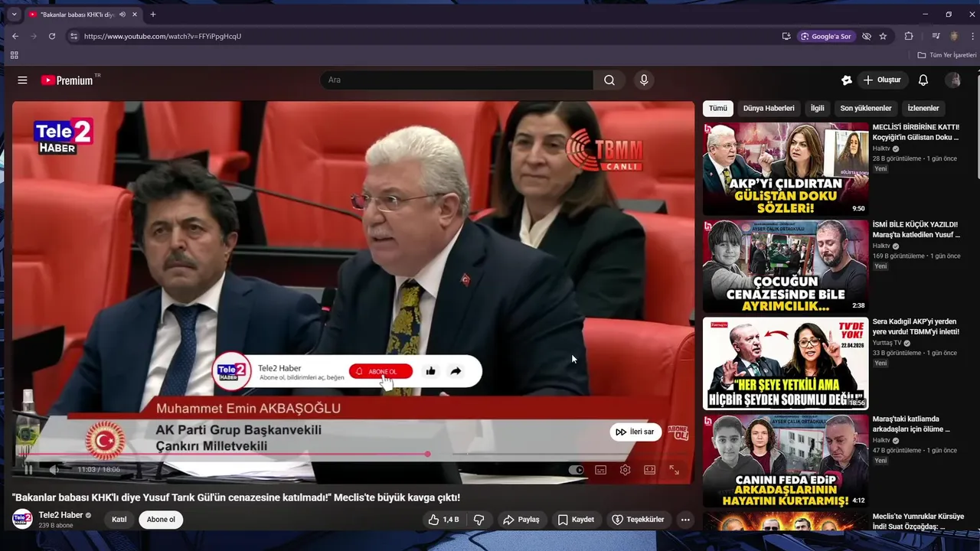The width and height of the screenshot is (980, 551).
Task: Open 'İSMİ BİLE KÜÇÜK YAZILDI!' video title
Action: [916, 230]
